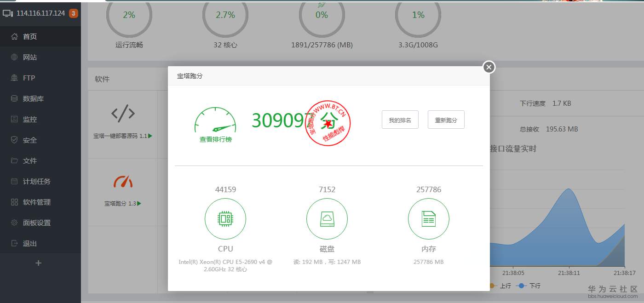The image size is (644, 303).
Task: Click the CPU chip icon in dialog
Action: 225,219
